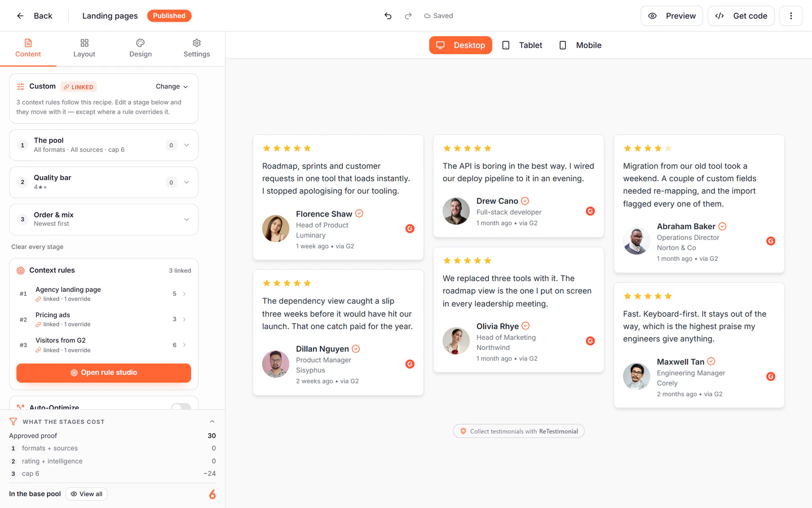Viewport: 812px width, 508px height.
Task: Switch to the Design tab
Action: [x=140, y=49]
